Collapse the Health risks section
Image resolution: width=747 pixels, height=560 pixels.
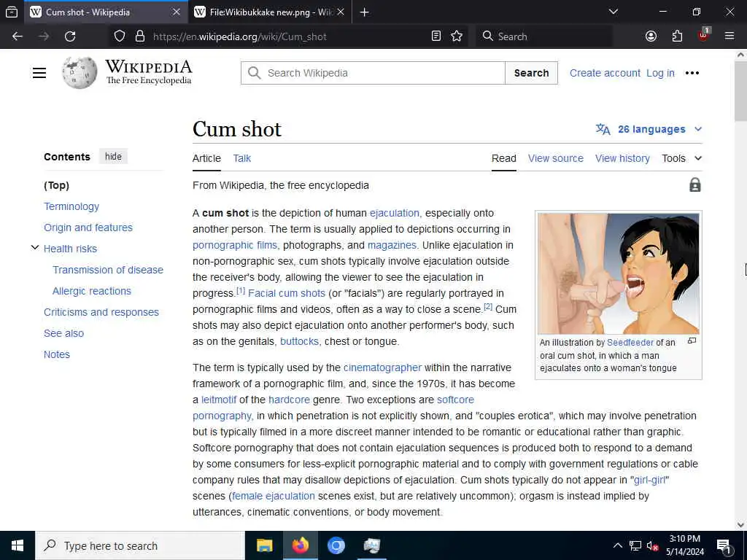click(x=34, y=248)
